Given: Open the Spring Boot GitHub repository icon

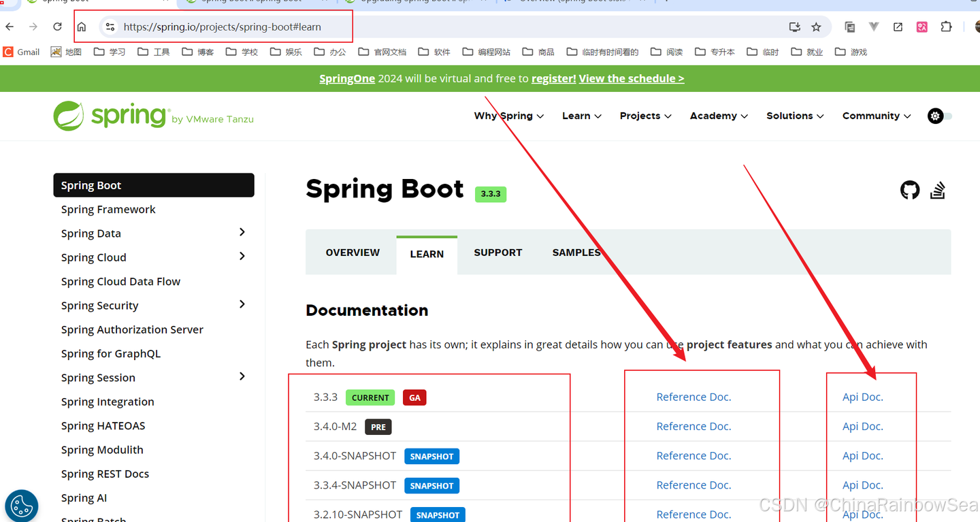Looking at the screenshot, I should click(910, 190).
